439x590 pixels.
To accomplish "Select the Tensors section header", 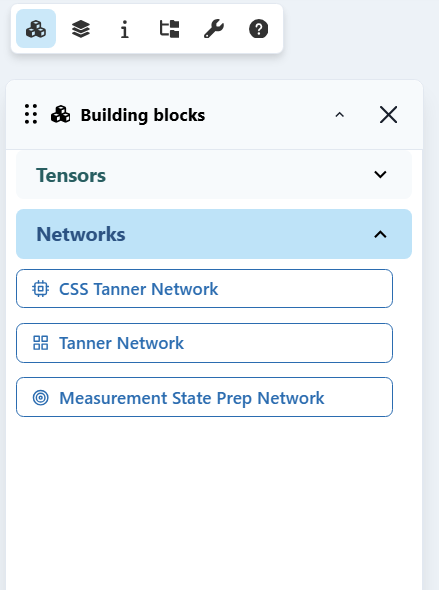I will (x=214, y=175).
